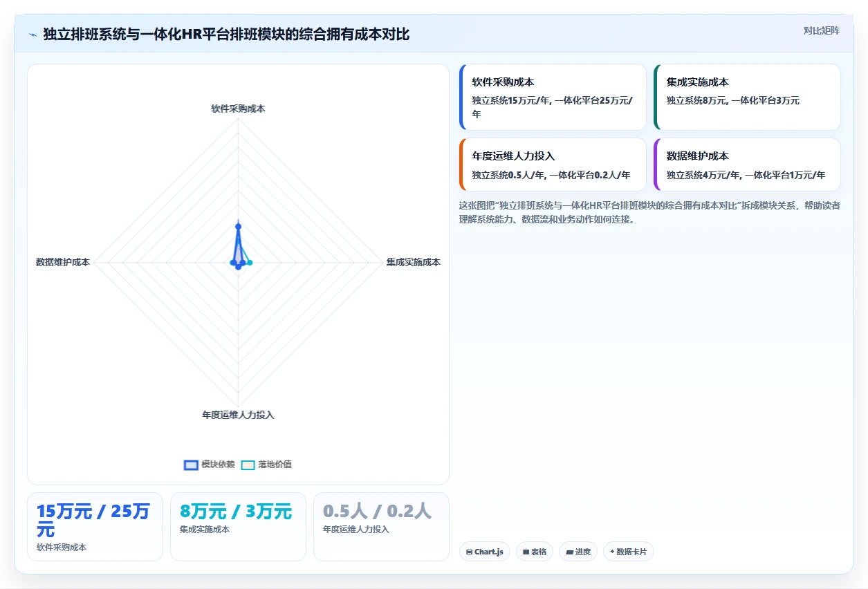Select the 软件采购成本 radar axis label
Viewport: 868px width, 589px height.
click(x=238, y=109)
